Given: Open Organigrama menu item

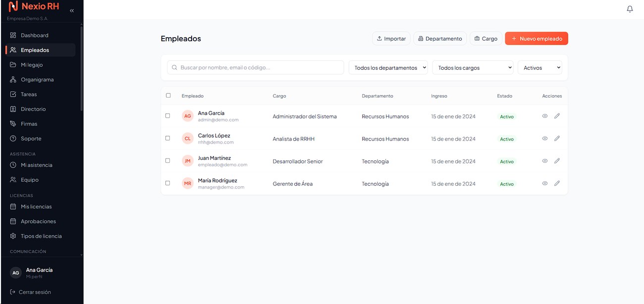Looking at the screenshot, I should [41, 80].
